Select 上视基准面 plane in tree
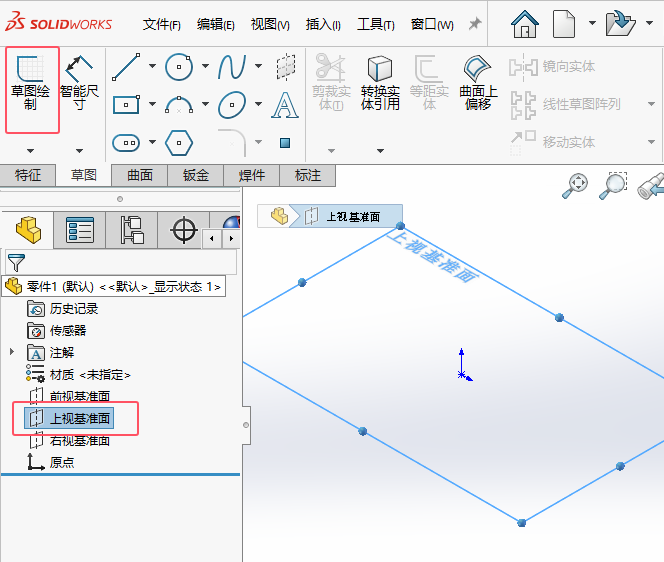This screenshot has height=562, width=664. point(69,418)
